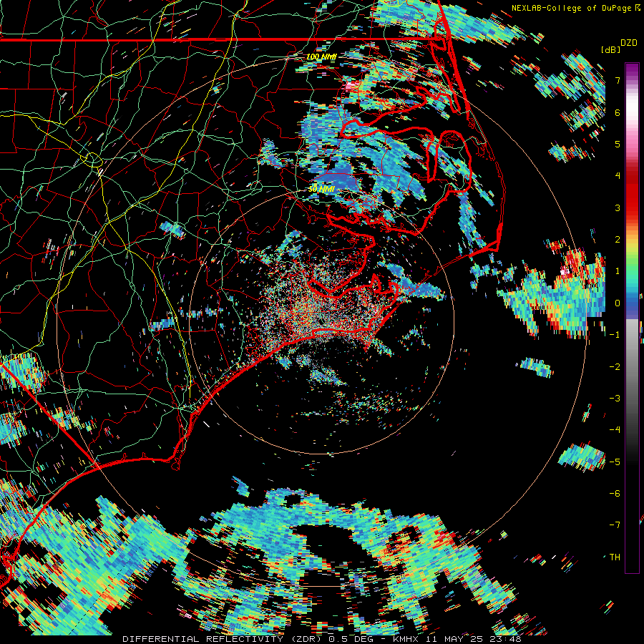Pick the -5 value on the scale
The height and width of the screenshot is (644, 644).
pyautogui.click(x=615, y=462)
